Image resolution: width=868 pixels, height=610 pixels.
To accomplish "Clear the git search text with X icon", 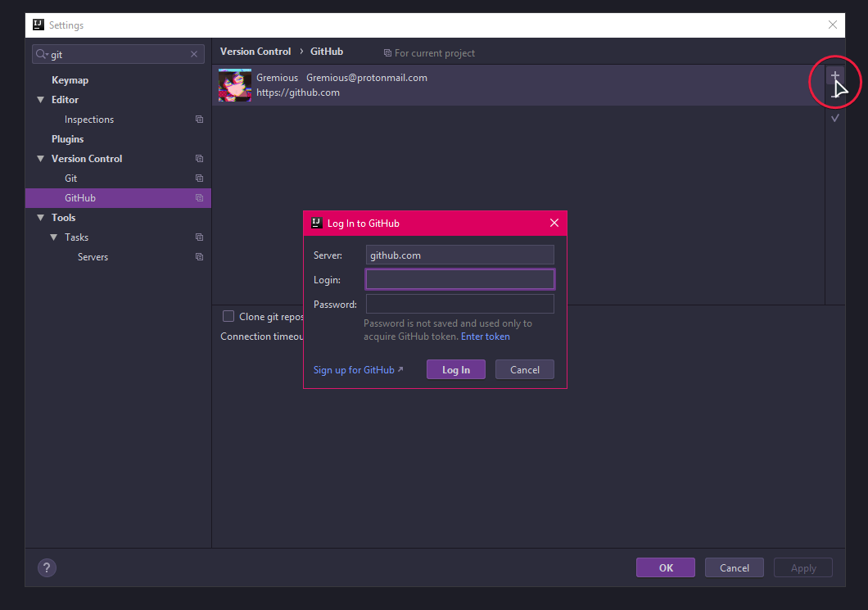I will [194, 54].
